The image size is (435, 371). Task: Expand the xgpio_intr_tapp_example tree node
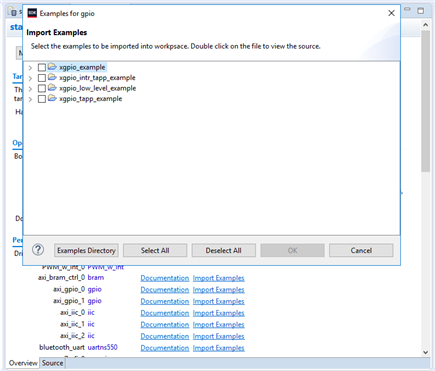point(30,78)
